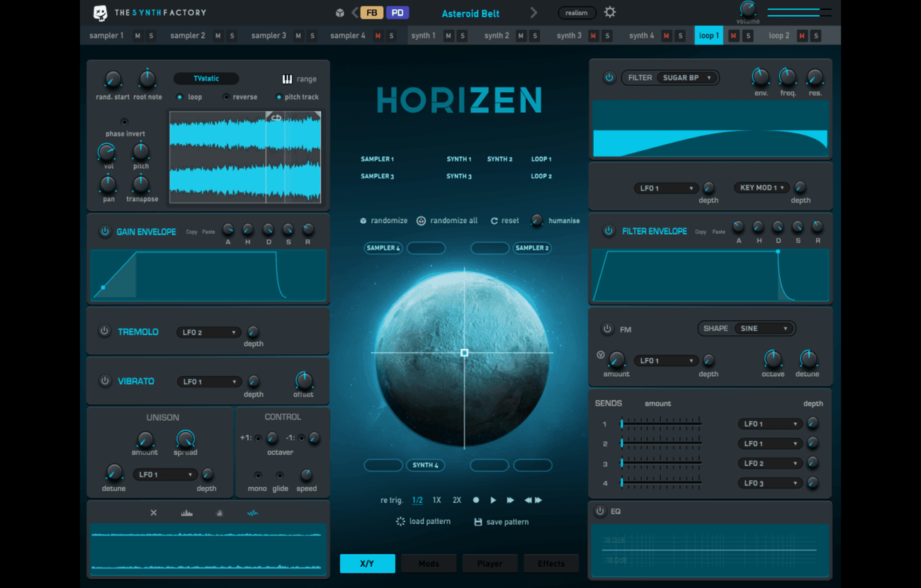
Task: Click the filter freq. knob
Action: coord(787,77)
